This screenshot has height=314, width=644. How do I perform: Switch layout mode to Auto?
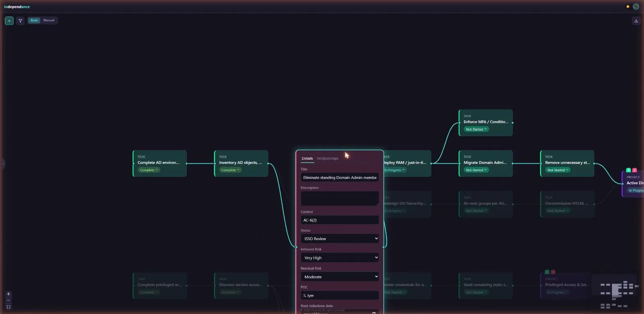click(34, 20)
